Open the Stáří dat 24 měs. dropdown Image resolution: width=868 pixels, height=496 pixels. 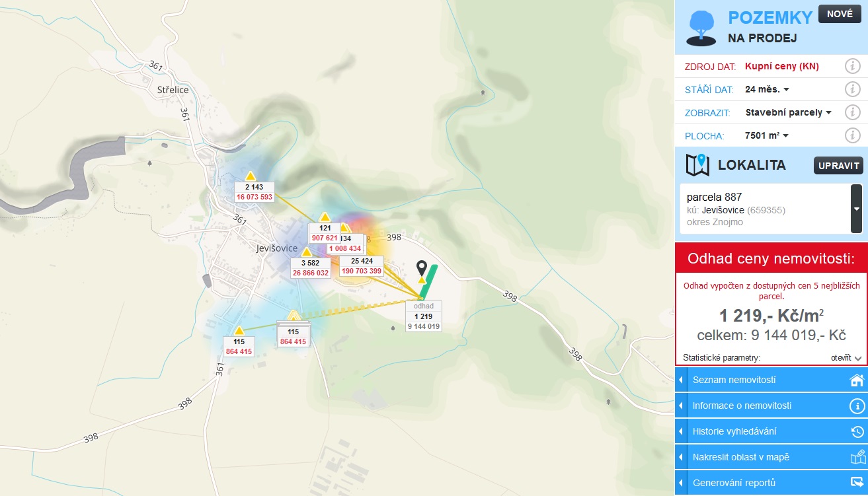coord(768,89)
